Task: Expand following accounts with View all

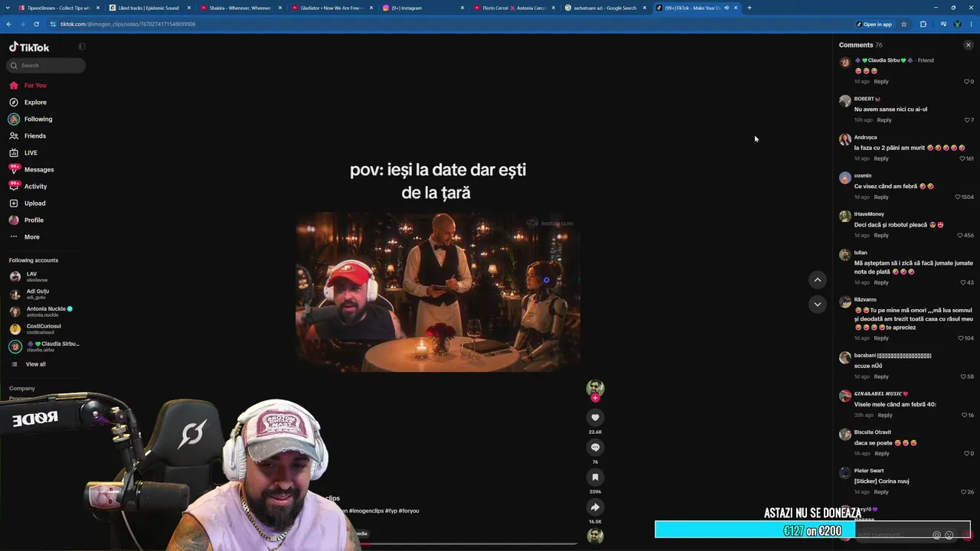Action: click(35, 364)
